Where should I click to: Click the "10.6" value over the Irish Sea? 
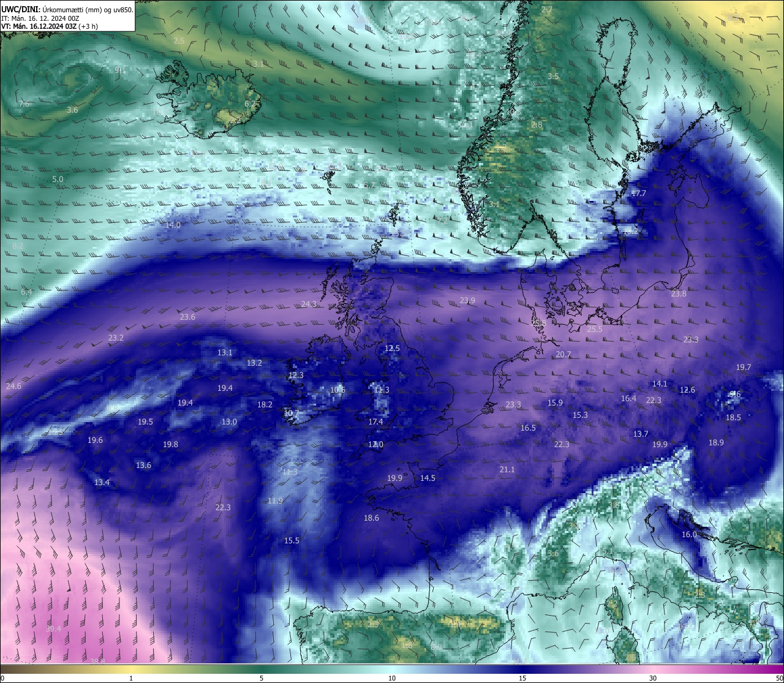pos(337,390)
